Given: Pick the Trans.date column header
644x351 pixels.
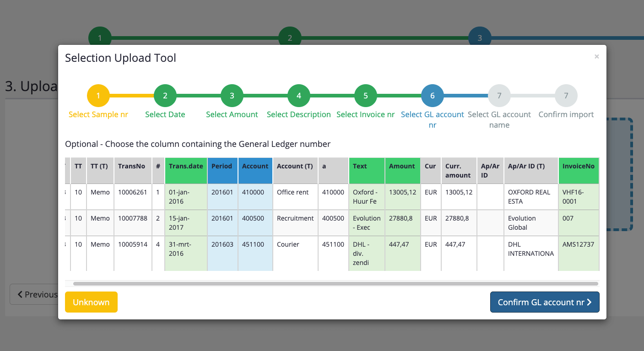Looking at the screenshot, I should tap(186, 167).
